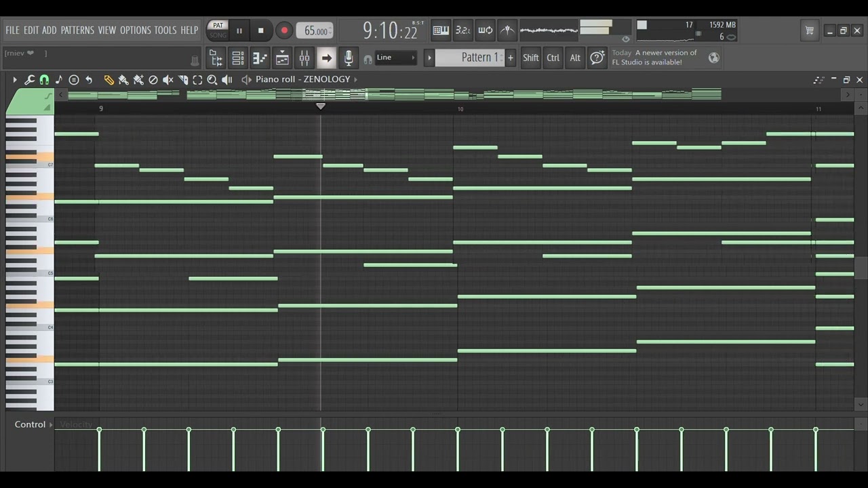The image size is (868, 488).
Task: Select the Playback scrub speaker tool
Action: [x=227, y=80]
